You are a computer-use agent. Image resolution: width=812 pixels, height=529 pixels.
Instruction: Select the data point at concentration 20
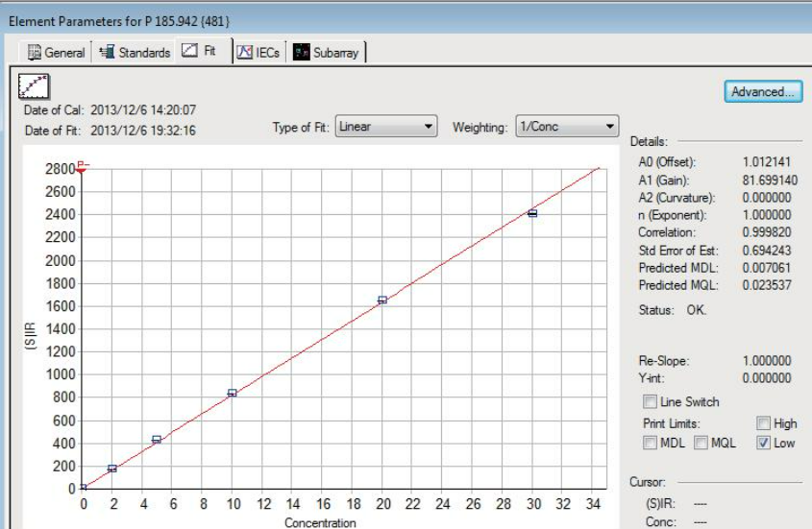point(382,301)
